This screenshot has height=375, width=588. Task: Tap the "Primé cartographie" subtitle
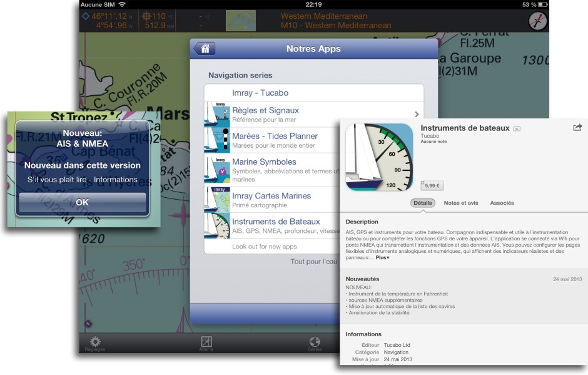260,205
